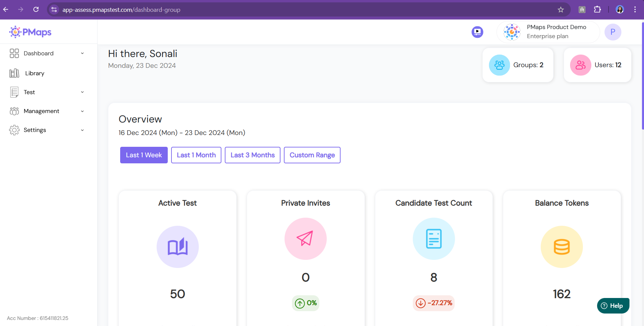Expand the Dashboard menu chevron
This screenshot has height=326, width=644.
pos(82,53)
